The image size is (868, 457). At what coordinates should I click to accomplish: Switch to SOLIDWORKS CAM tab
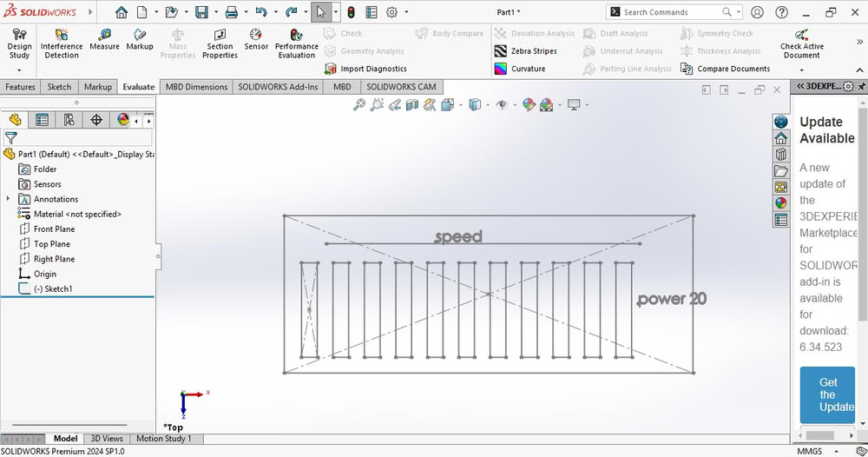point(401,87)
